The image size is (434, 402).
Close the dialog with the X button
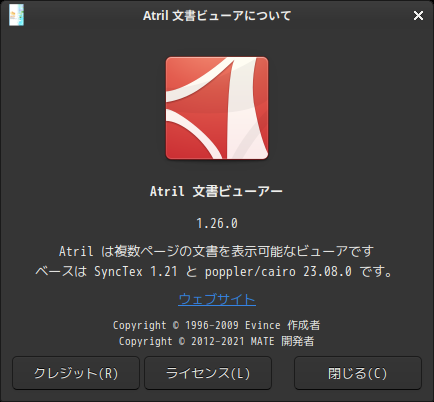[418, 15]
